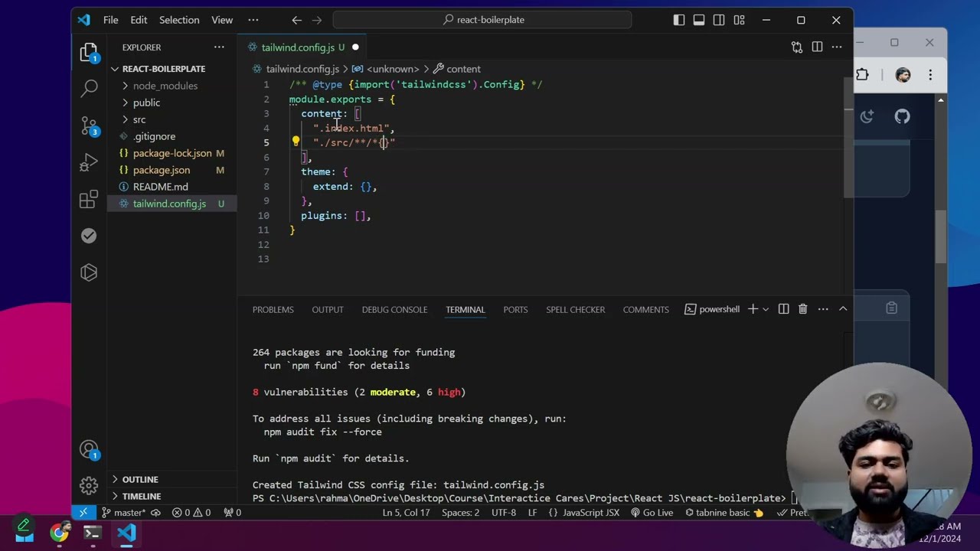980x551 pixels.
Task: Add a new terminal with plus icon
Action: click(x=753, y=309)
